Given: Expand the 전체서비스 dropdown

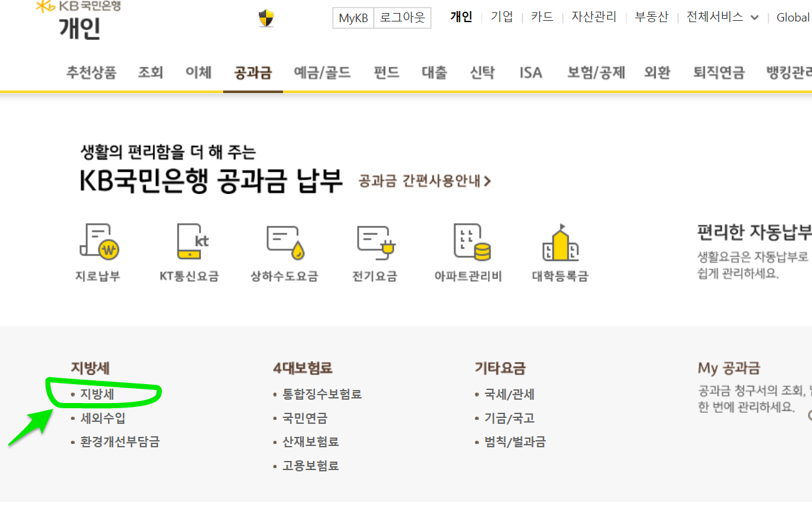Looking at the screenshot, I should (x=722, y=18).
